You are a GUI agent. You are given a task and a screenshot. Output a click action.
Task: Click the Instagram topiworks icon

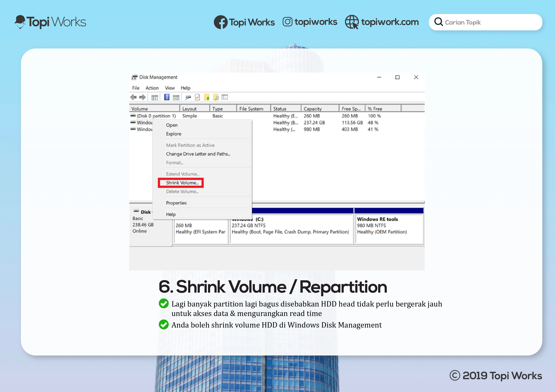click(287, 22)
